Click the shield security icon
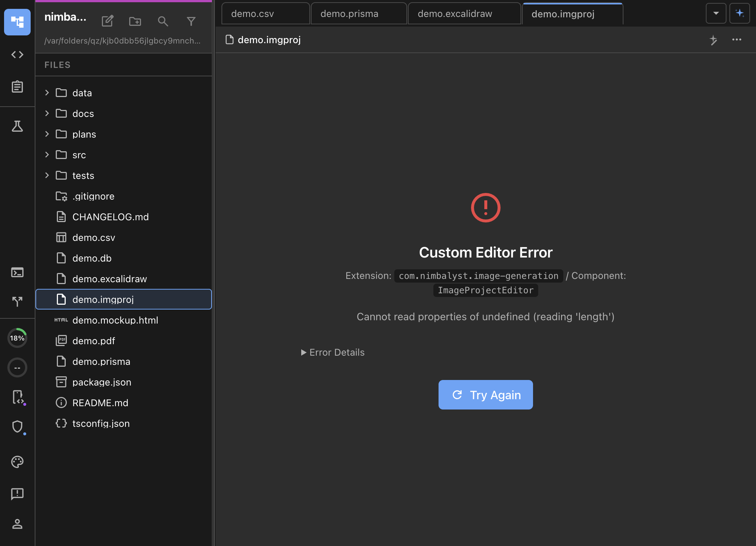 pos(17,426)
